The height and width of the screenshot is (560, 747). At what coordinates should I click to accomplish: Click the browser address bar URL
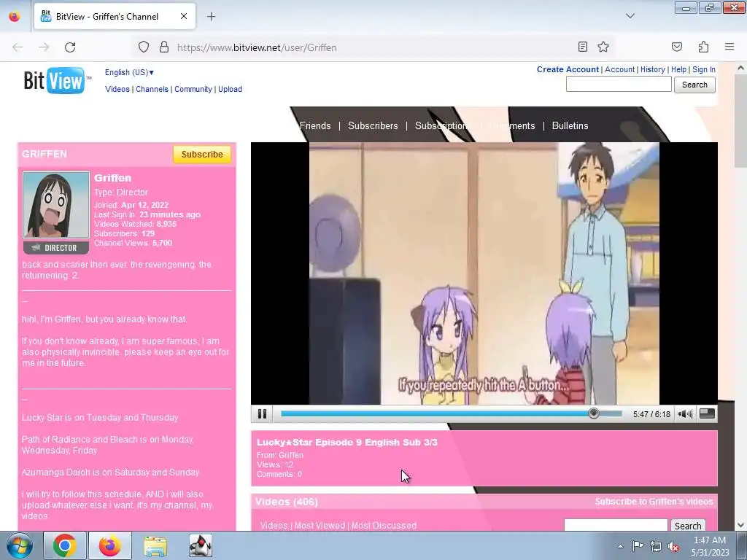[257, 47]
